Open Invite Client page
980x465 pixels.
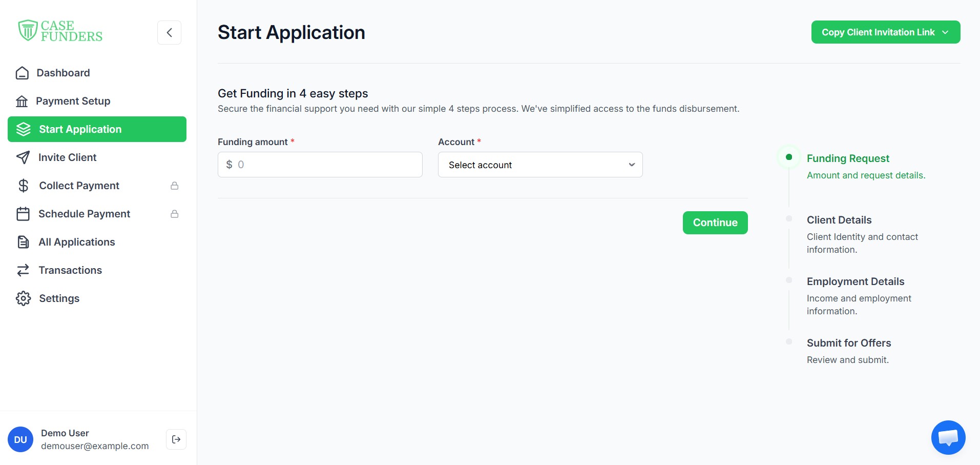97,157
